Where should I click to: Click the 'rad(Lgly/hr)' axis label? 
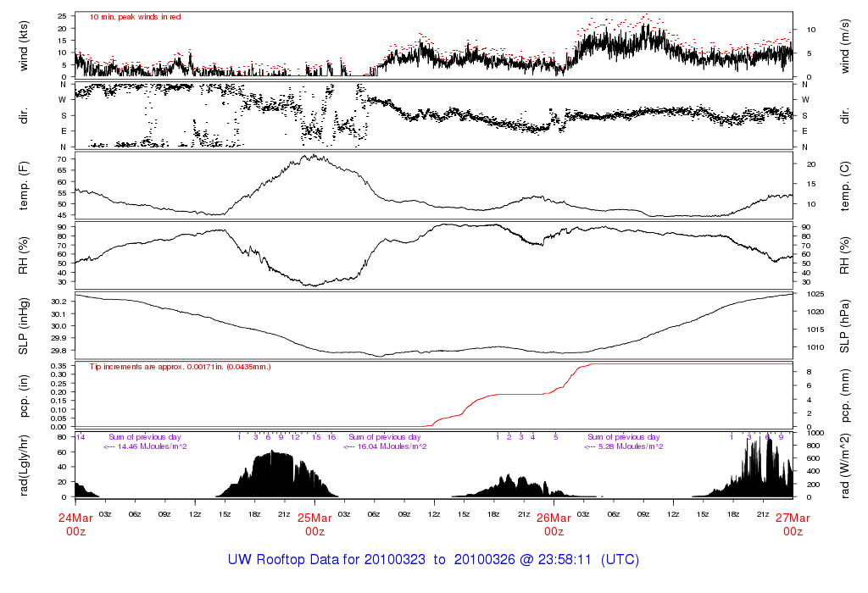pyautogui.click(x=23, y=465)
